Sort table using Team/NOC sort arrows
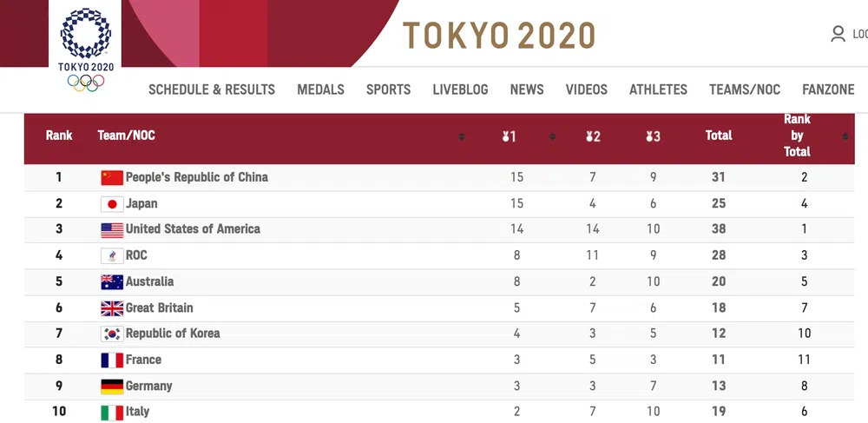The height and width of the screenshot is (423, 868). click(x=462, y=136)
